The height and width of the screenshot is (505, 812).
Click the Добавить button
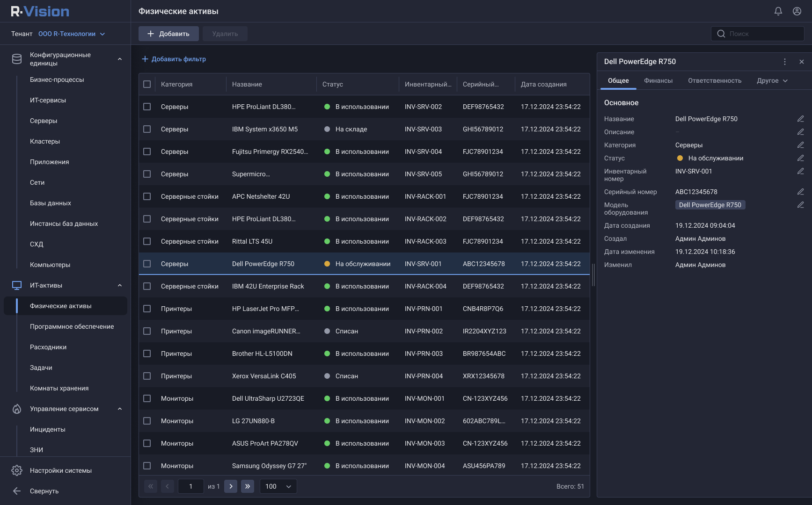click(x=168, y=34)
